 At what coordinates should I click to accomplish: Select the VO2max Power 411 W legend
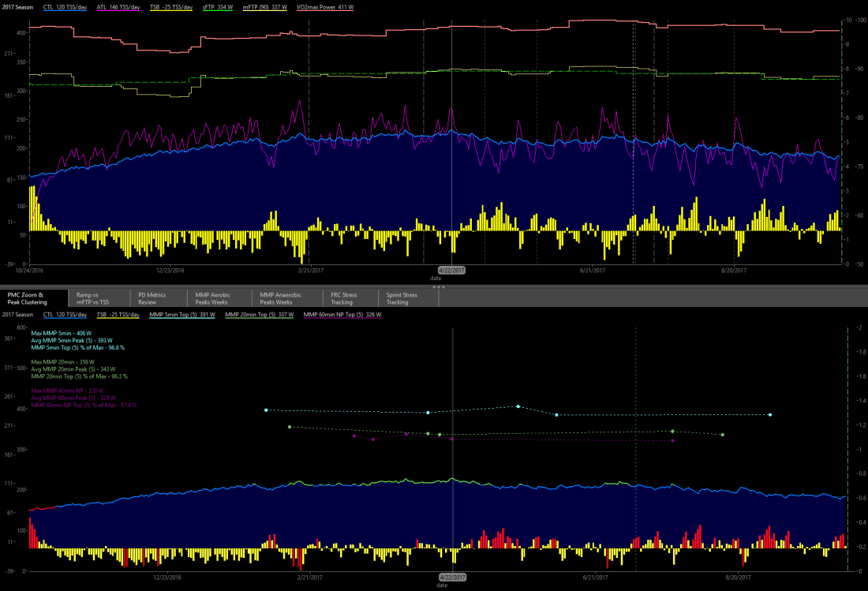(325, 6)
